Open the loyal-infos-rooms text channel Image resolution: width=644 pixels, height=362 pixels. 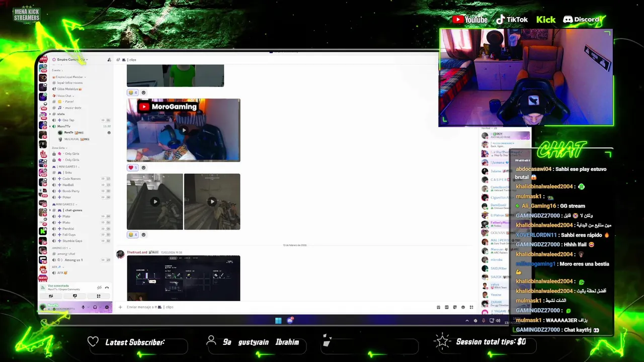(69, 83)
